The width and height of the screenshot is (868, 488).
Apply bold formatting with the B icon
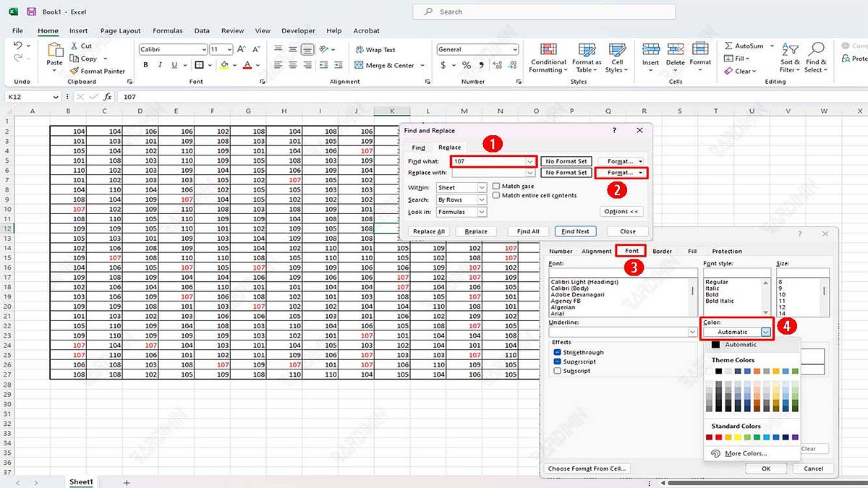pos(145,65)
